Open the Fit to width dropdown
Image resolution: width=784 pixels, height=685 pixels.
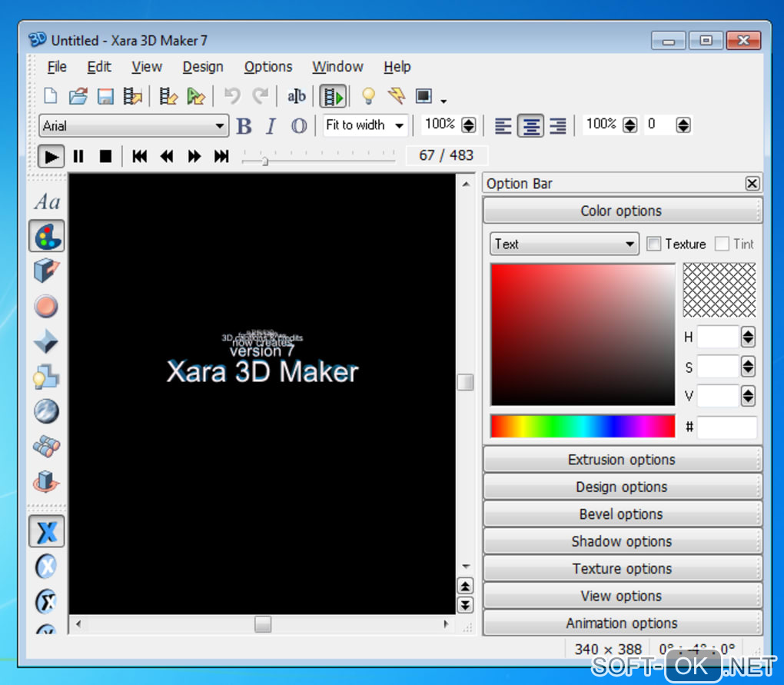366,125
